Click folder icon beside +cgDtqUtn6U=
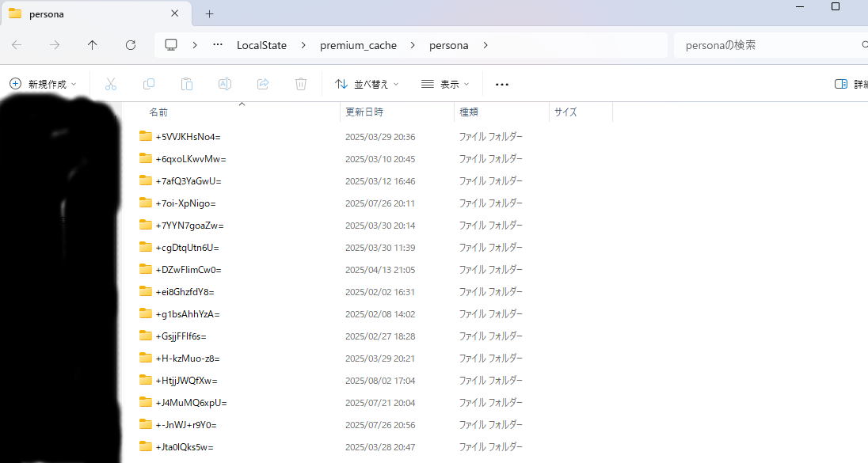 146,247
